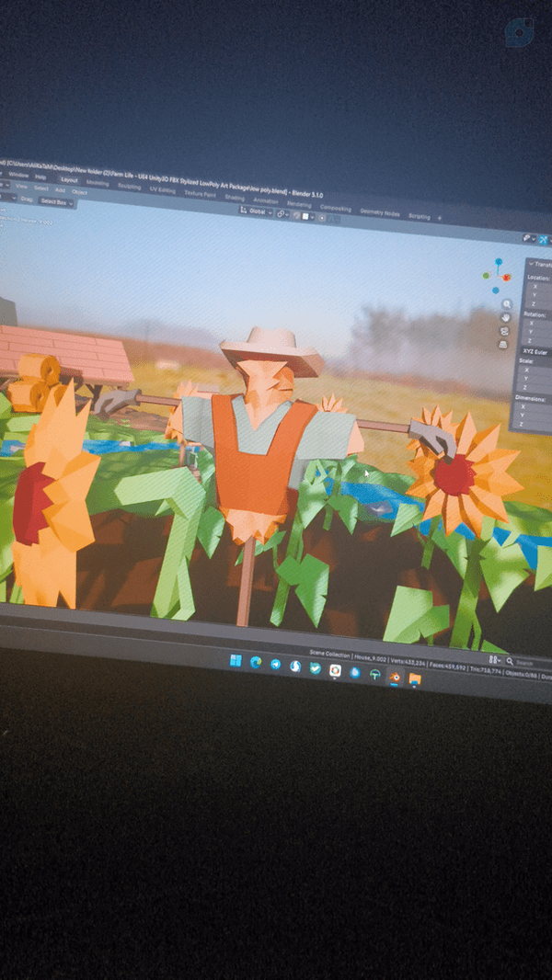552x980 pixels.
Task: Open the viewport View menu
Action: tap(21, 187)
